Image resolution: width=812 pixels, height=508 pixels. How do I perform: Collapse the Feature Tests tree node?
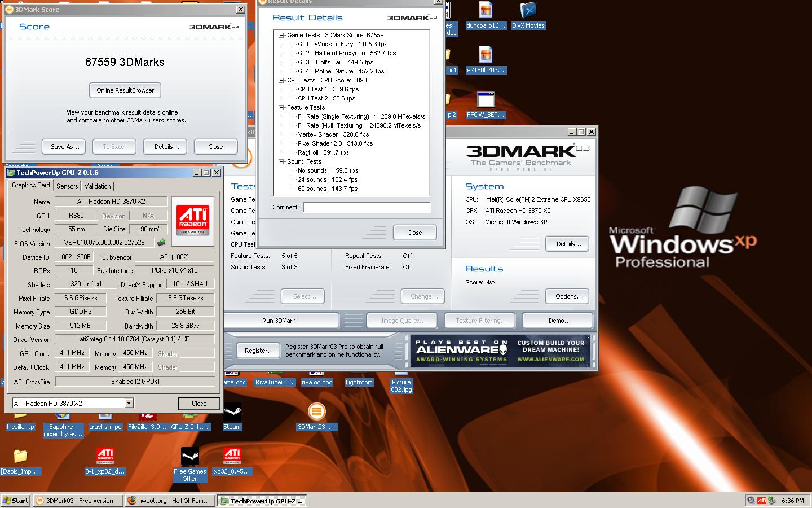281,107
